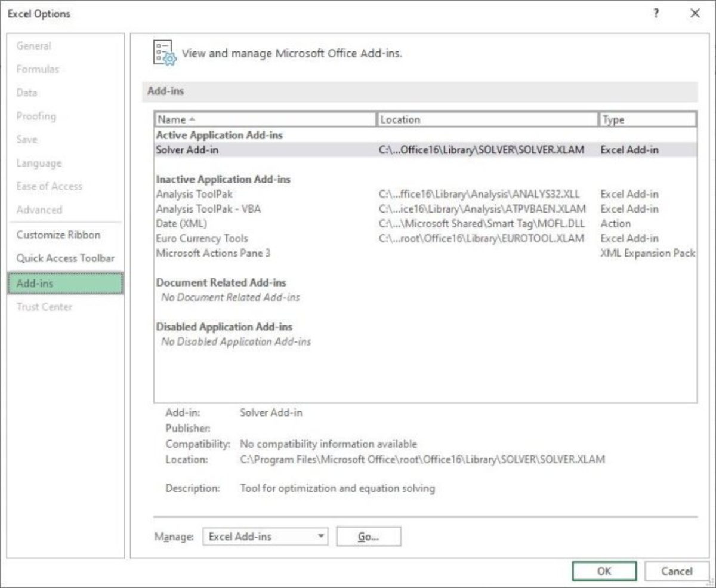Select the Solver Add-in row
Image resolution: width=716 pixels, height=588 pixels.
425,150
